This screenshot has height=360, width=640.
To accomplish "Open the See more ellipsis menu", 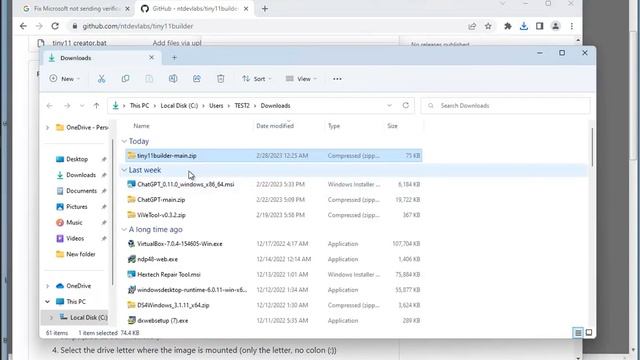I will coord(337,79).
